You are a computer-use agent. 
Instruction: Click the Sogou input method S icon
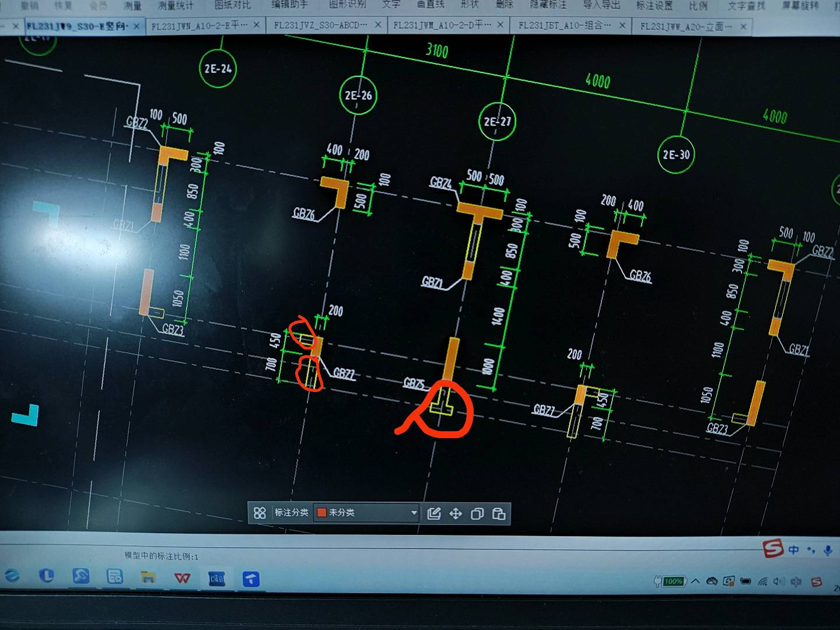pos(773,548)
